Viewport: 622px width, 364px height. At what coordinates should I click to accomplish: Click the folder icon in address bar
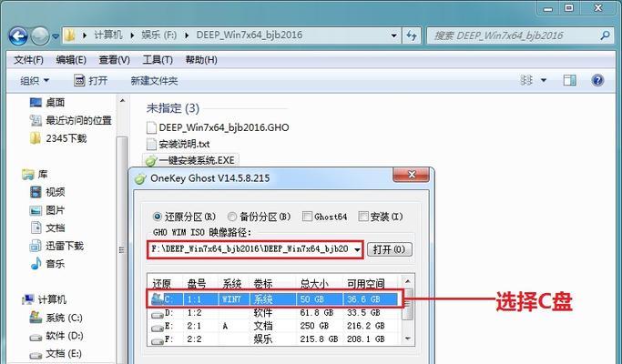pos(70,35)
